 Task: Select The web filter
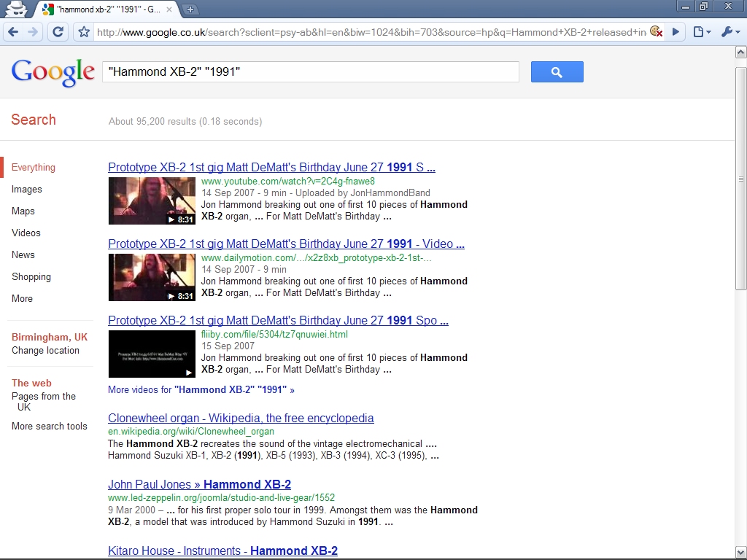coord(31,383)
